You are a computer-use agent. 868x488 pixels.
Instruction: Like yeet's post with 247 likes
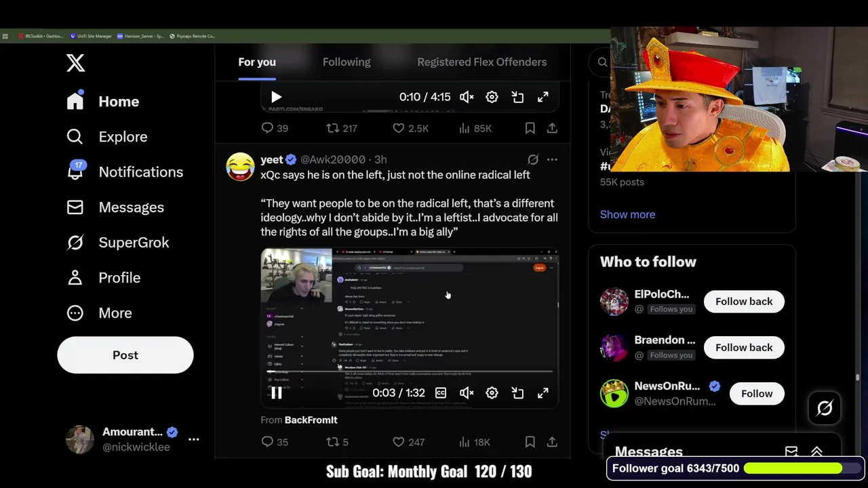pos(409,442)
